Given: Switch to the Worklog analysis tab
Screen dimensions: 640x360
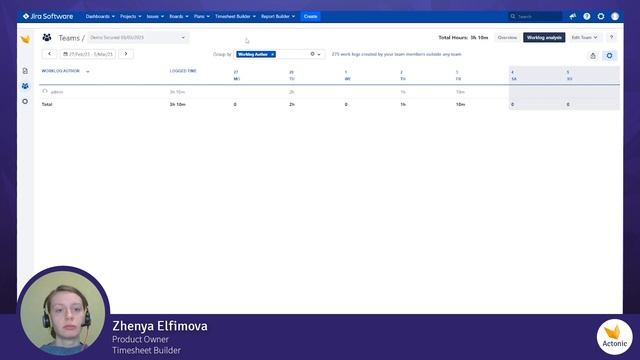Looking at the screenshot, I should click(x=544, y=38).
